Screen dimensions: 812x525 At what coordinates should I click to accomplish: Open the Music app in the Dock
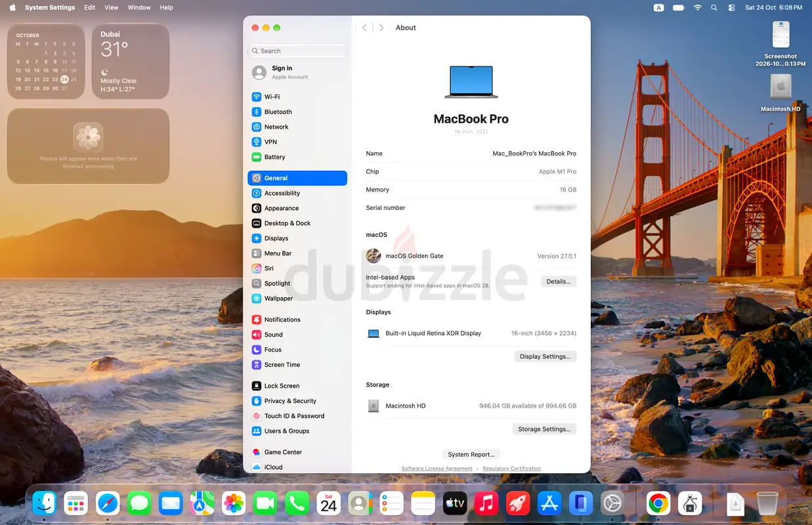pos(486,503)
